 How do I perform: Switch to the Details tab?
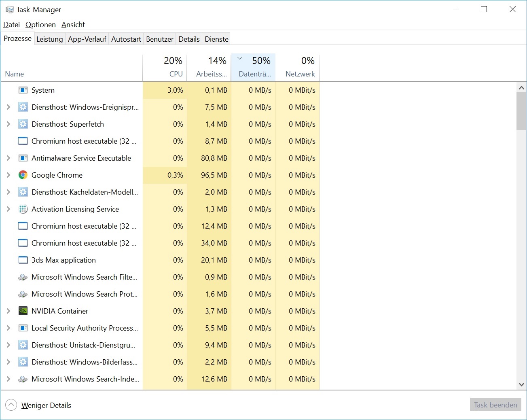[x=189, y=39]
